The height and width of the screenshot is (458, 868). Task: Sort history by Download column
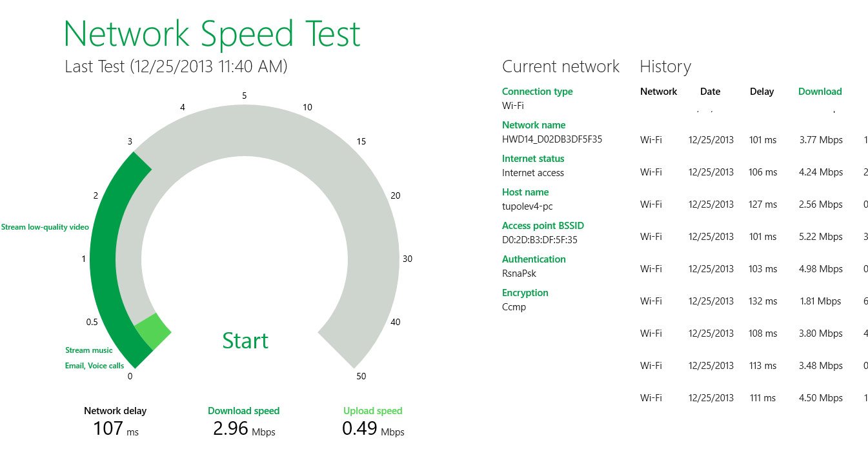pyautogui.click(x=820, y=92)
